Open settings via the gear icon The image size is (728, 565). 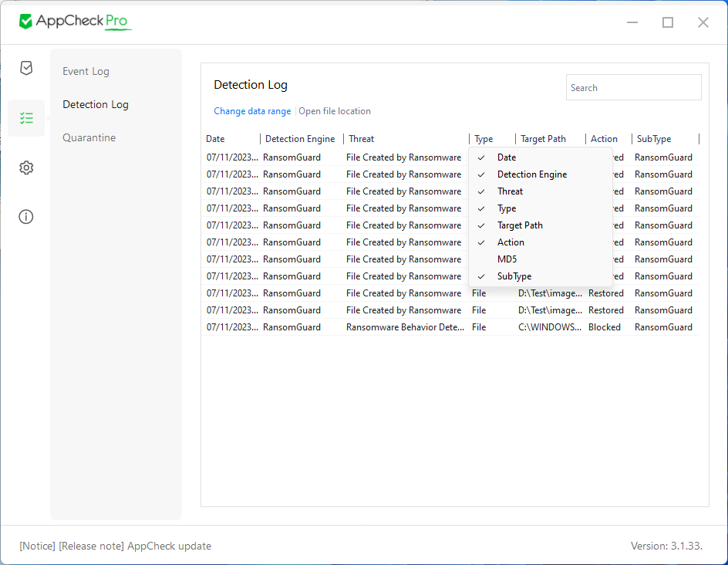[x=26, y=167]
